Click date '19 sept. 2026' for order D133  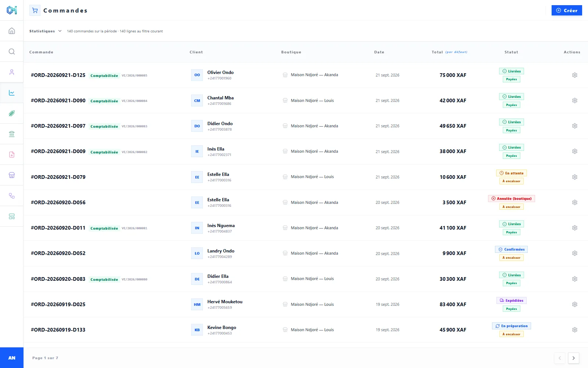coord(387,330)
